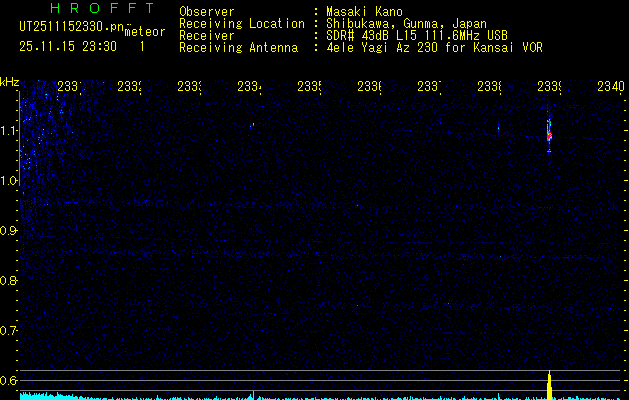Click the kHz frequency unit label

tap(9, 81)
